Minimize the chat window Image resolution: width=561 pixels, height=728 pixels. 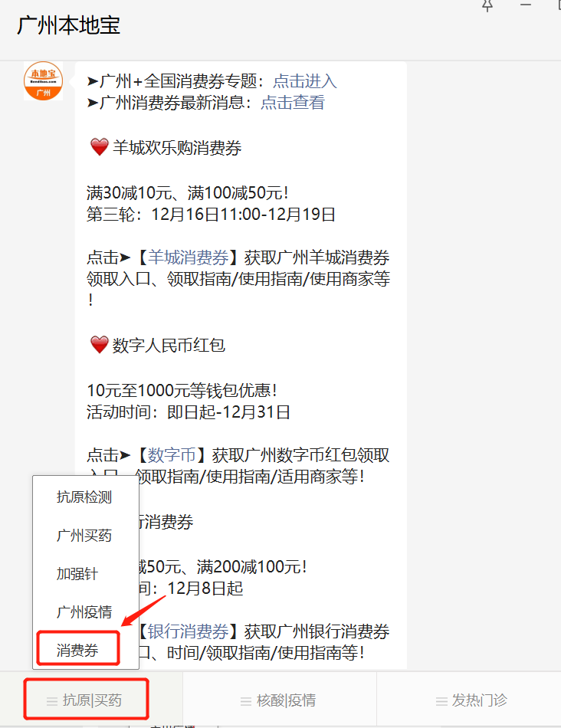(x=526, y=5)
